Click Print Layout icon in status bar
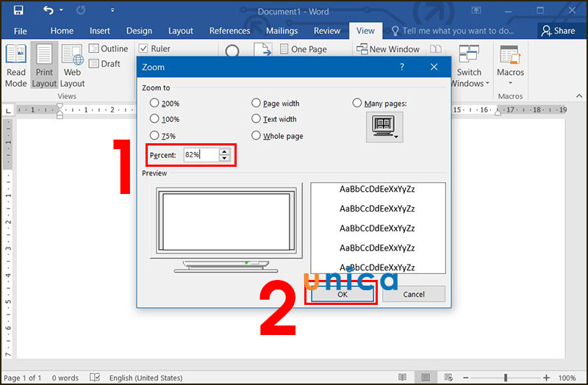The image size is (588, 385). point(426,377)
